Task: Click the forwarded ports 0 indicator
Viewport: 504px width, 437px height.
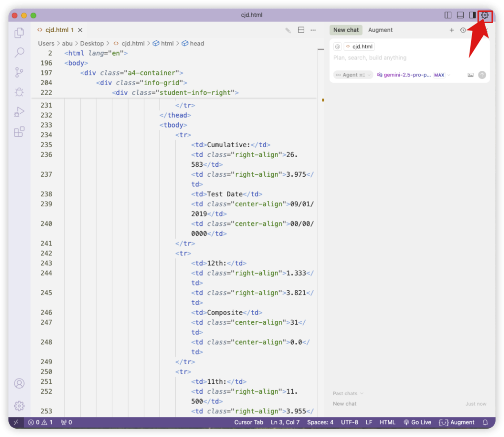Action: pyautogui.click(x=66, y=422)
